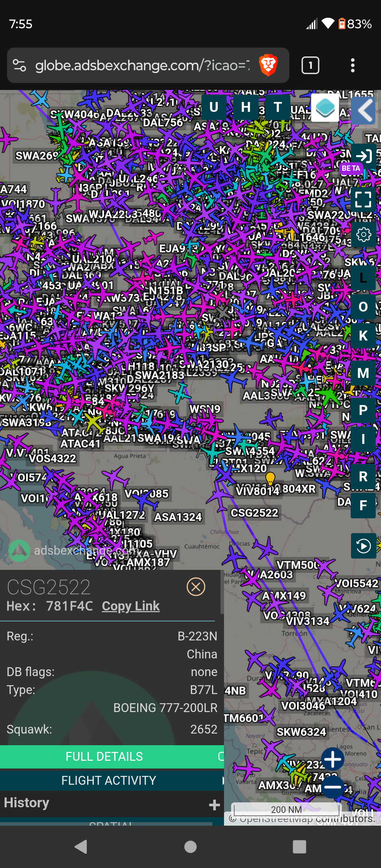Select flight SWA2183 label on map
This screenshot has height=868, width=381.
(160, 375)
